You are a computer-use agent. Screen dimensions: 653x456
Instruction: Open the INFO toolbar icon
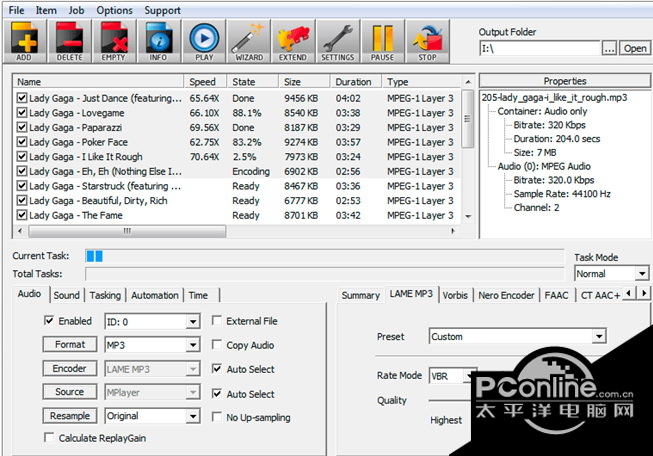[x=159, y=41]
